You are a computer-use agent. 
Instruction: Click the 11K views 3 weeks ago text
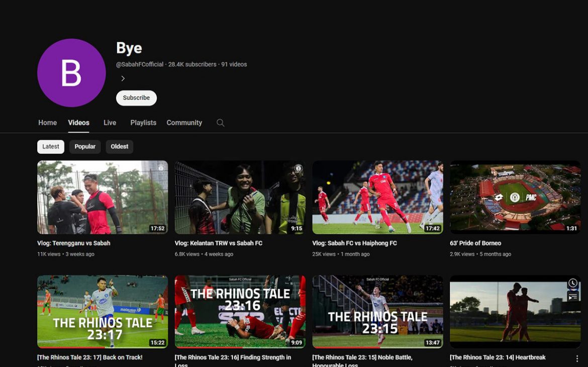pyautogui.click(x=66, y=254)
